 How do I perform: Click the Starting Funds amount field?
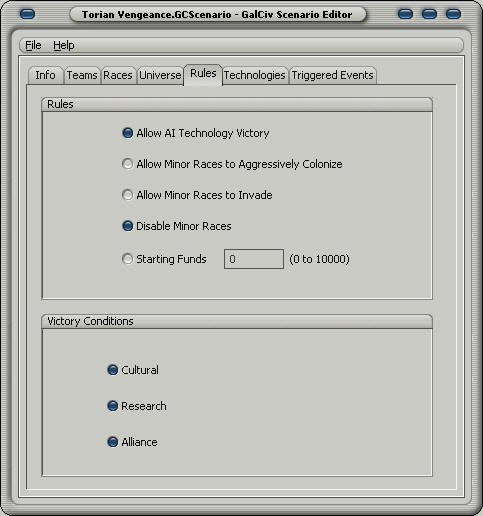[254, 259]
